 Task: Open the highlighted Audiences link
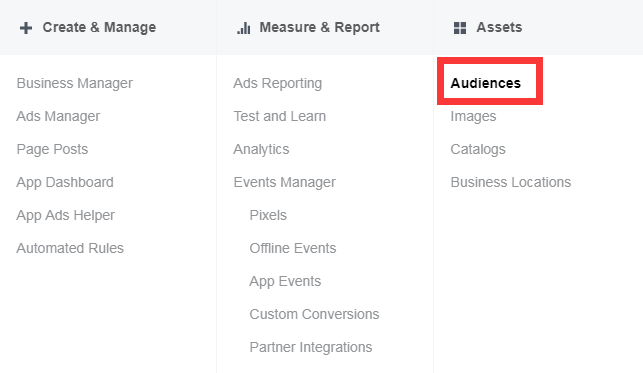point(486,83)
